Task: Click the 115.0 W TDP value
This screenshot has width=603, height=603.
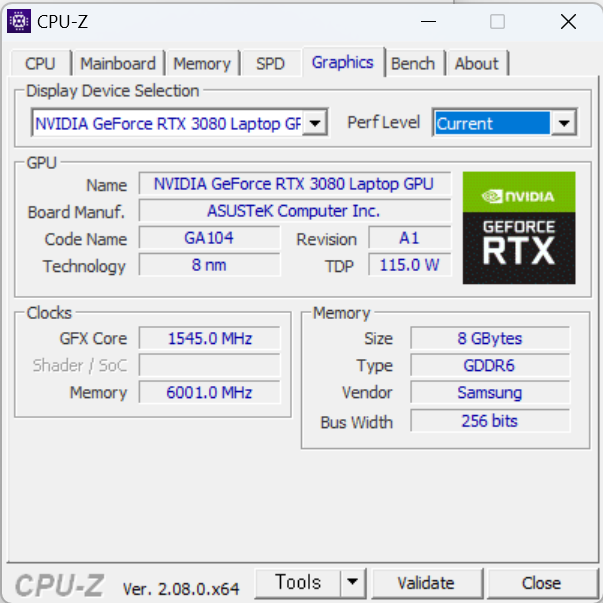Action: click(x=409, y=265)
